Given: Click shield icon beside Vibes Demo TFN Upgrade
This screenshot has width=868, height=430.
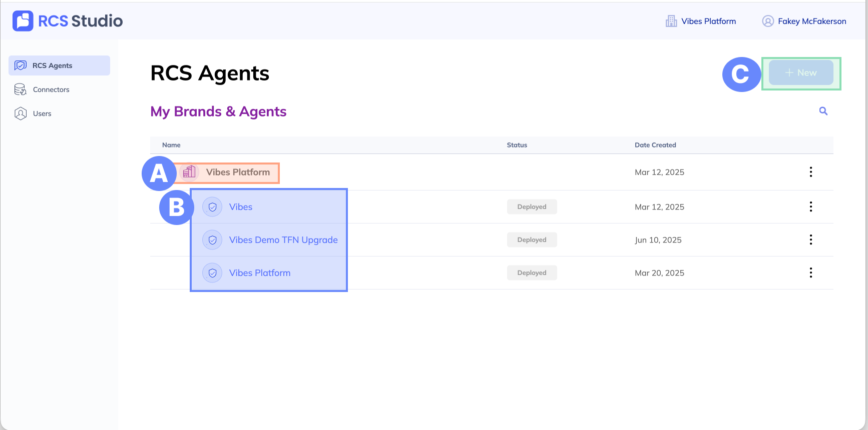Looking at the screenshot, I should coord(212,240).
